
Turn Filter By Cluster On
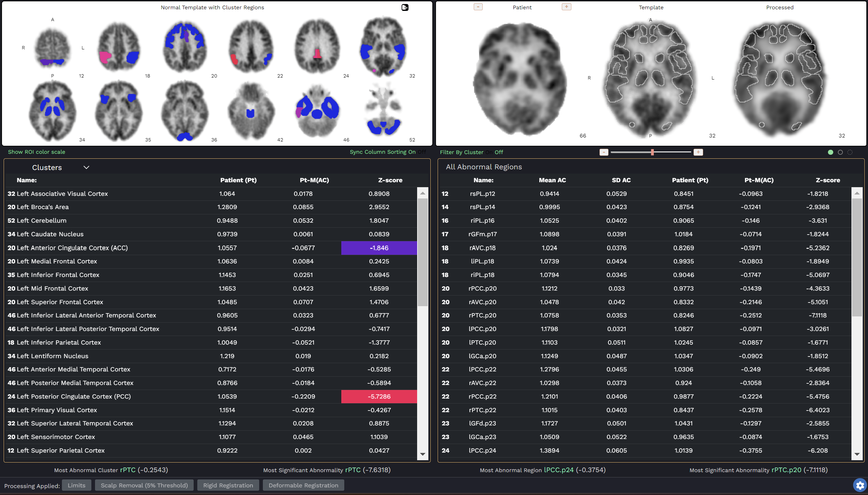[489, 152]
